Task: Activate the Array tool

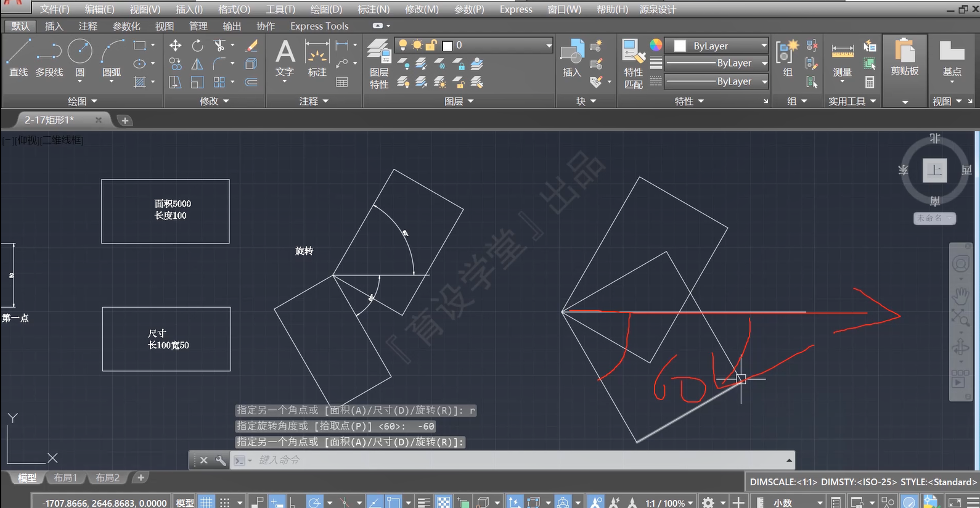Action: tap(219, 82)
